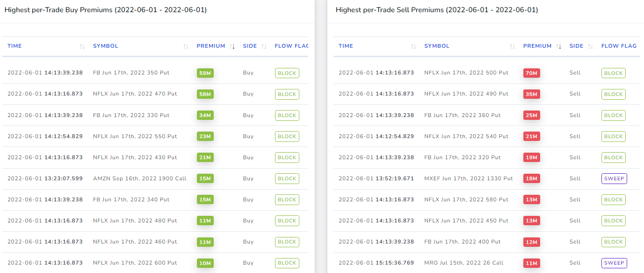The height and width of the screenshot is (273, 644).
Task: Select MRO Jul 15th, 2022 26 Call
Action: [x=464, y=262]
